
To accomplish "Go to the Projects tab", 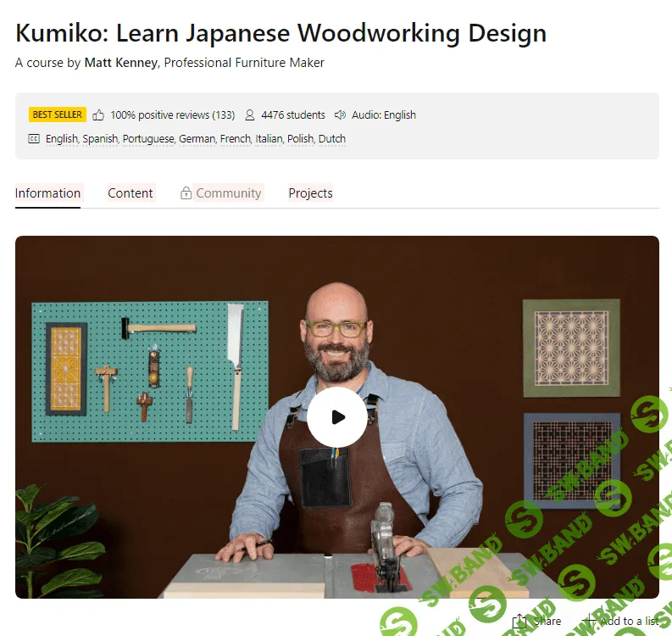I will click(x=310, y=193).
